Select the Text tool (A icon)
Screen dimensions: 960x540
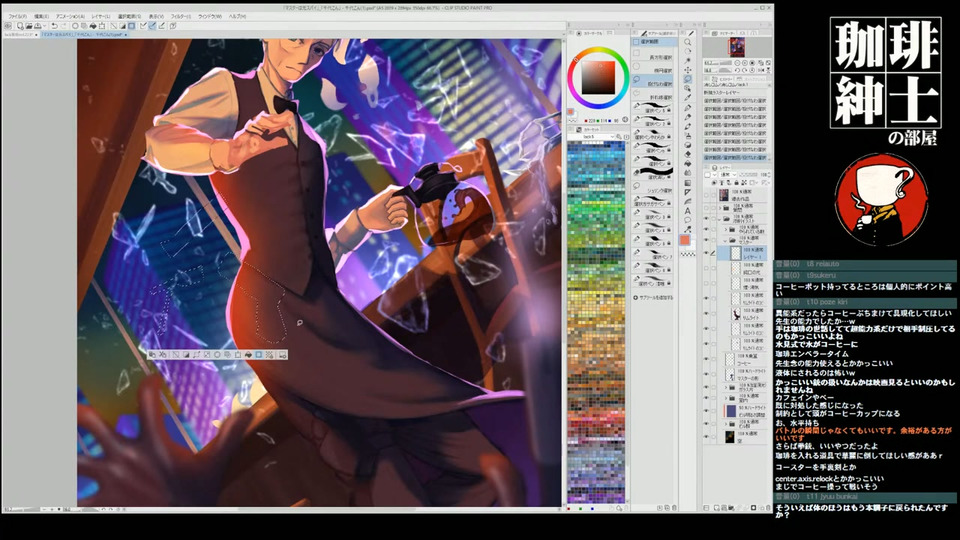[689, 211]
